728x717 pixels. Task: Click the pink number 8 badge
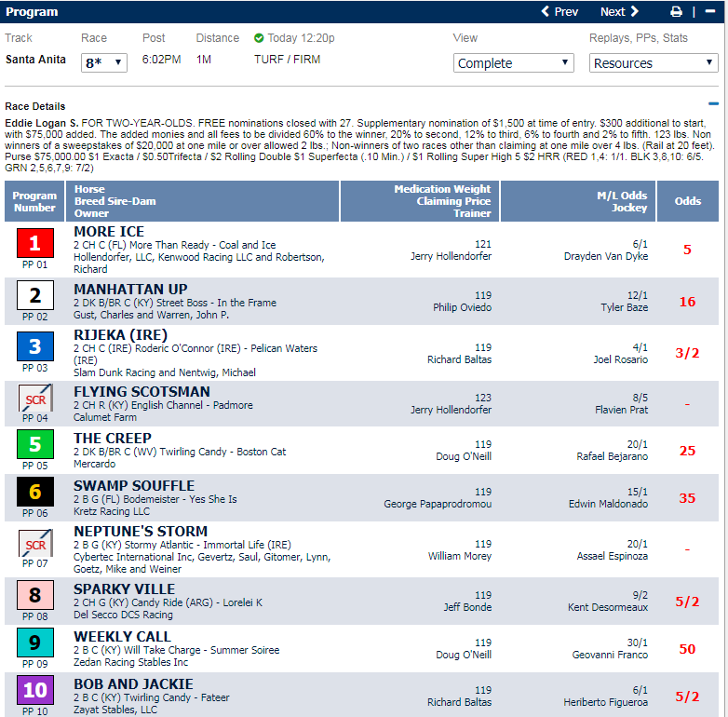(34, 596)
